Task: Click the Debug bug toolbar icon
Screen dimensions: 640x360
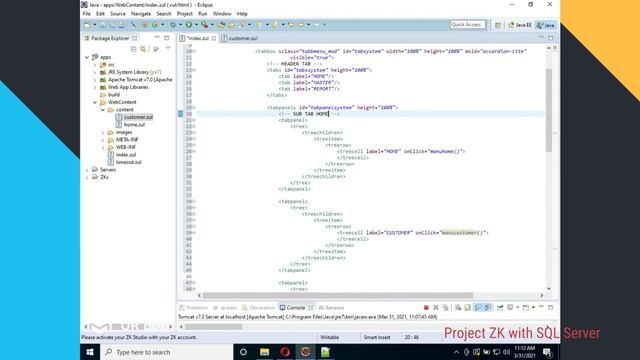Action: point(173,25)
